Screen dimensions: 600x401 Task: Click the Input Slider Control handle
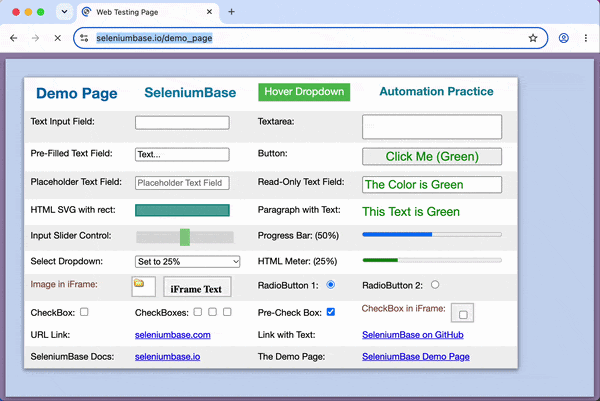coord(185,237)
